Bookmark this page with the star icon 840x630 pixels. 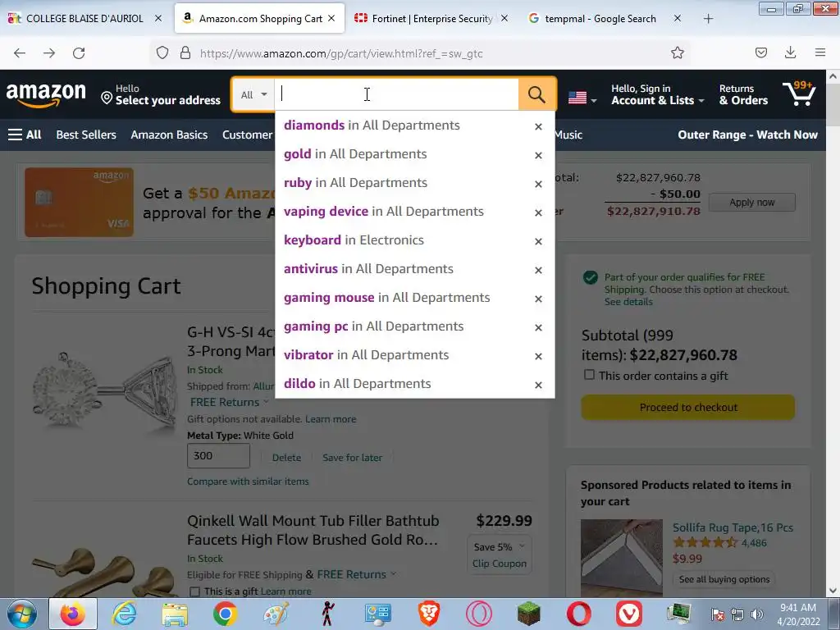(677, 53)
